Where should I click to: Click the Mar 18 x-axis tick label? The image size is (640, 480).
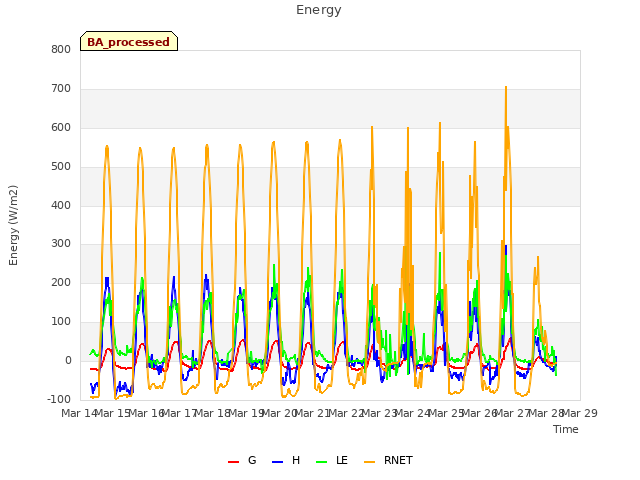213,413
